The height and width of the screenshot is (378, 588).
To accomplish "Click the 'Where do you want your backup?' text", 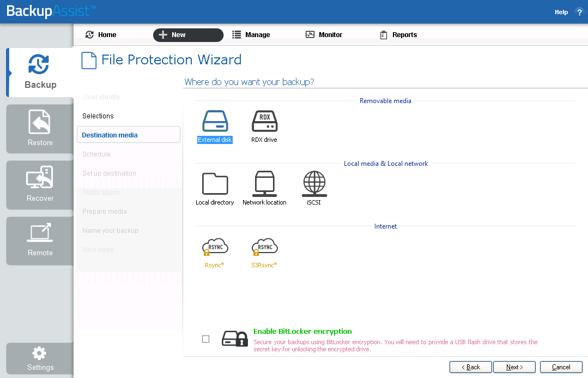I will click(x=250, y=82).
